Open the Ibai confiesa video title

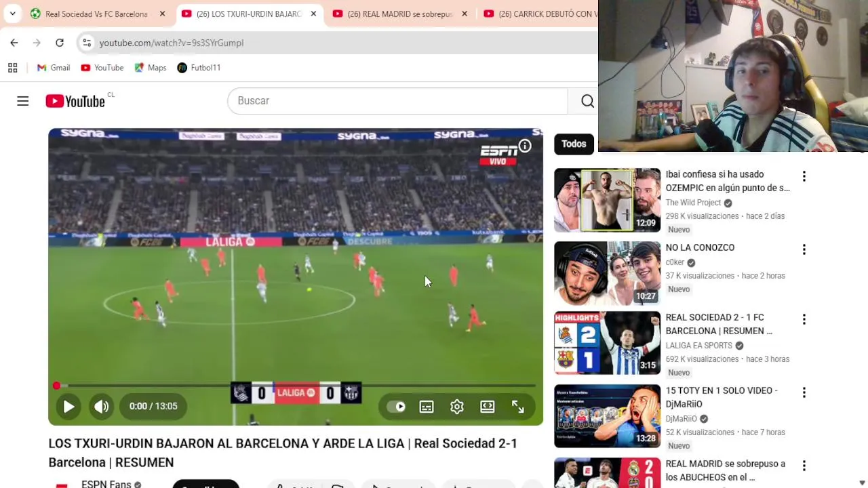pos(728,181)
